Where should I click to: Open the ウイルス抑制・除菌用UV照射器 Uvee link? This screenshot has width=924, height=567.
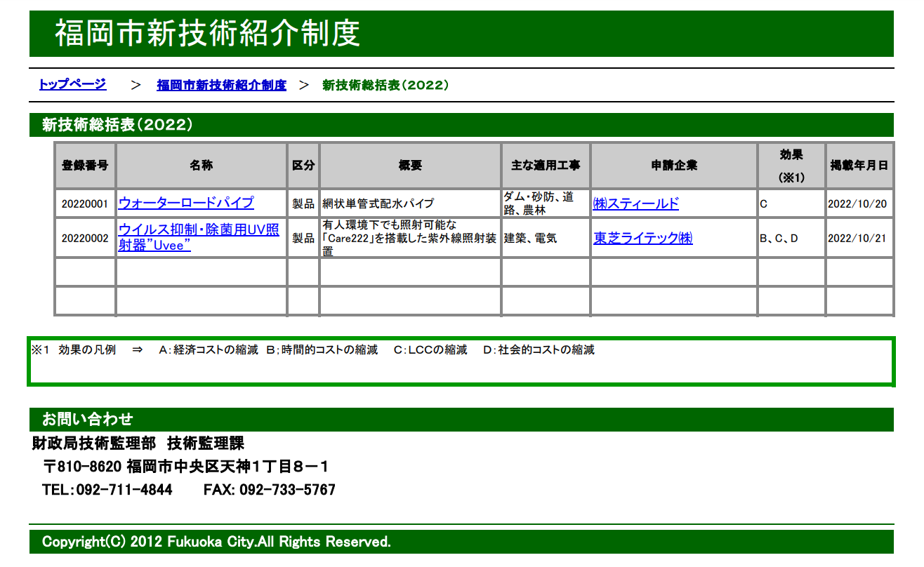(199, 238)
